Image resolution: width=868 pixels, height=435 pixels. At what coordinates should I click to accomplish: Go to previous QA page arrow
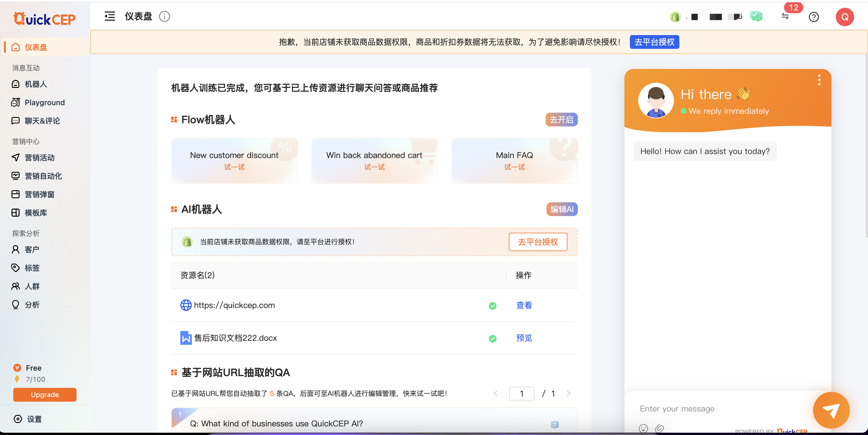pyautogui.click(x=495, y=393)
